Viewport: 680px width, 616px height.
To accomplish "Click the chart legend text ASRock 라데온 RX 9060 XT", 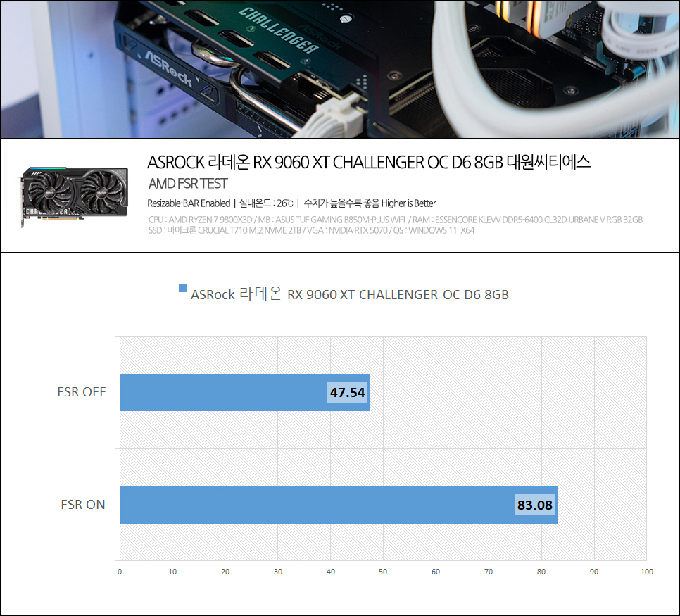I will pos(350,294).
